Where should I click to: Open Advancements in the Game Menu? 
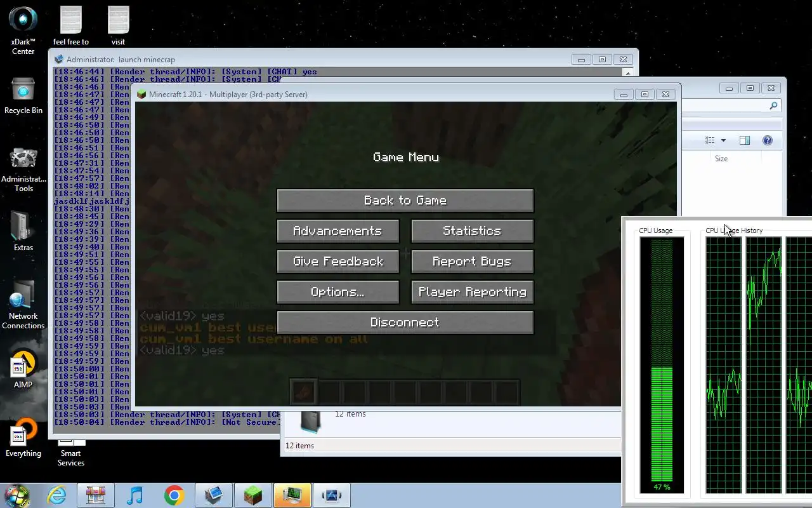click(x=337, y=231)
